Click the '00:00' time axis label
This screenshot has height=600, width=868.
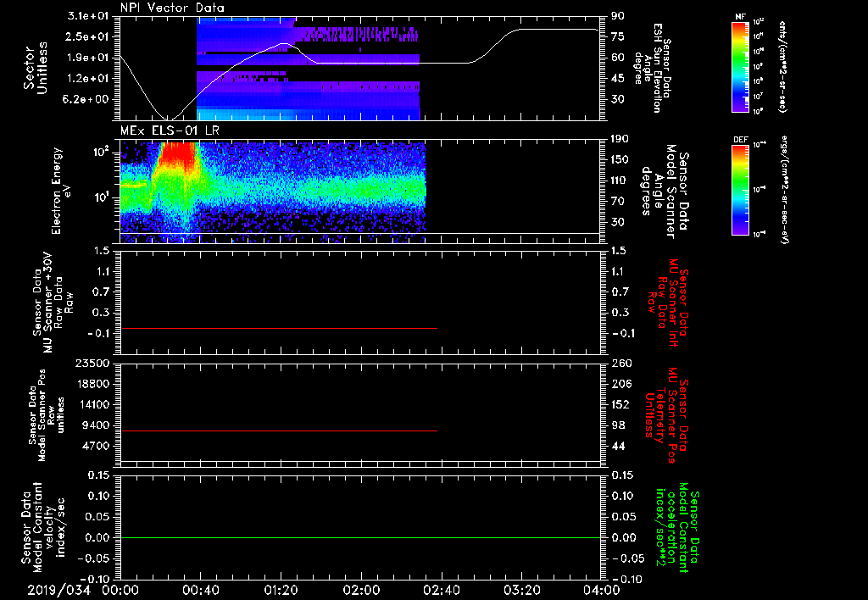point(120,590)
